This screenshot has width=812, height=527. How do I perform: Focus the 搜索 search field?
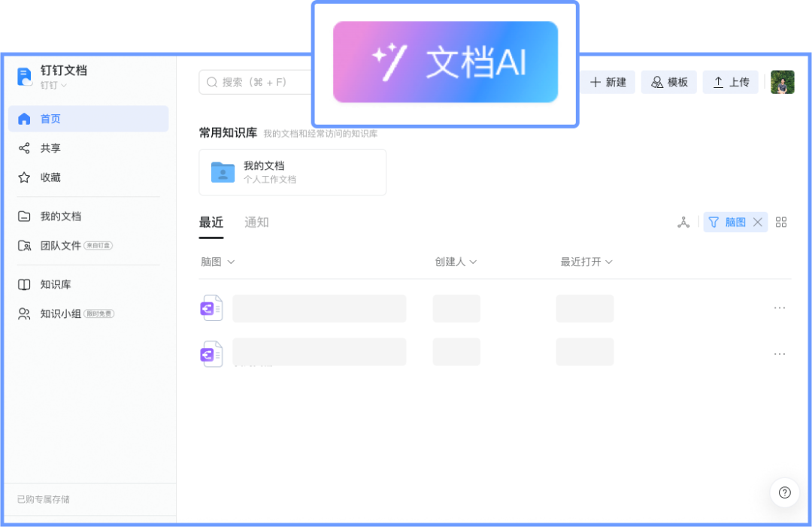point(256,82)
